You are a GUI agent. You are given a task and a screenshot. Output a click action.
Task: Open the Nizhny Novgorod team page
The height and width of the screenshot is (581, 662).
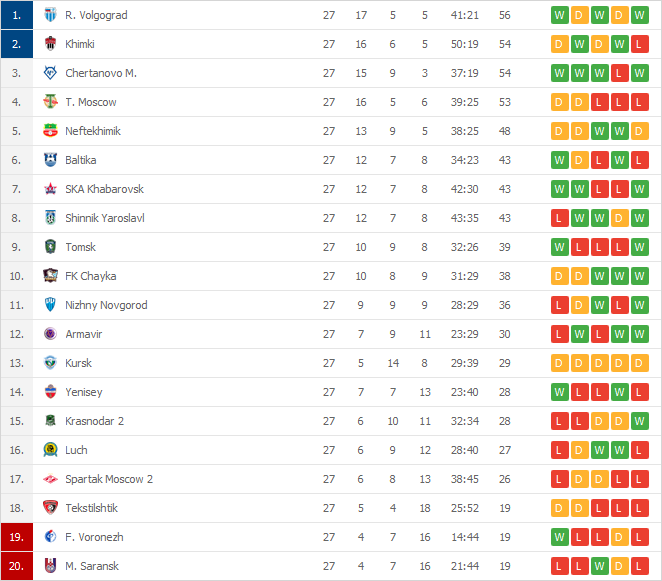pyautogui.click(x=106, y=305)
